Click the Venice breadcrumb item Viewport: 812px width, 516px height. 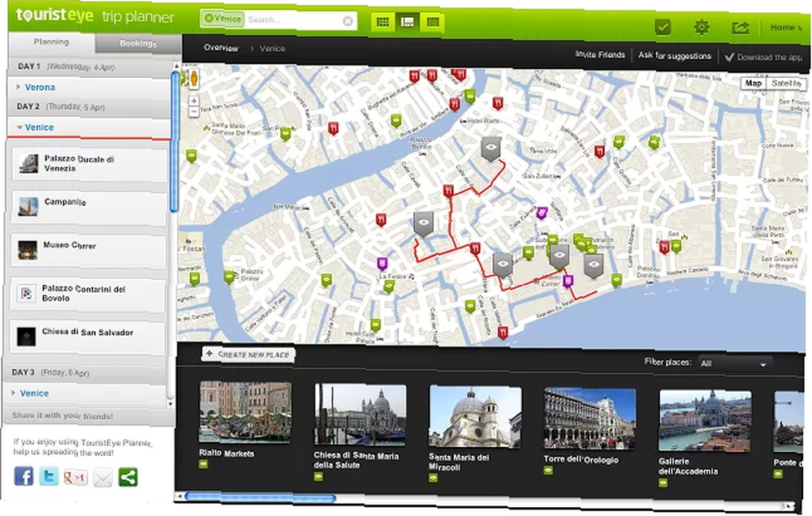click(272, 49)
